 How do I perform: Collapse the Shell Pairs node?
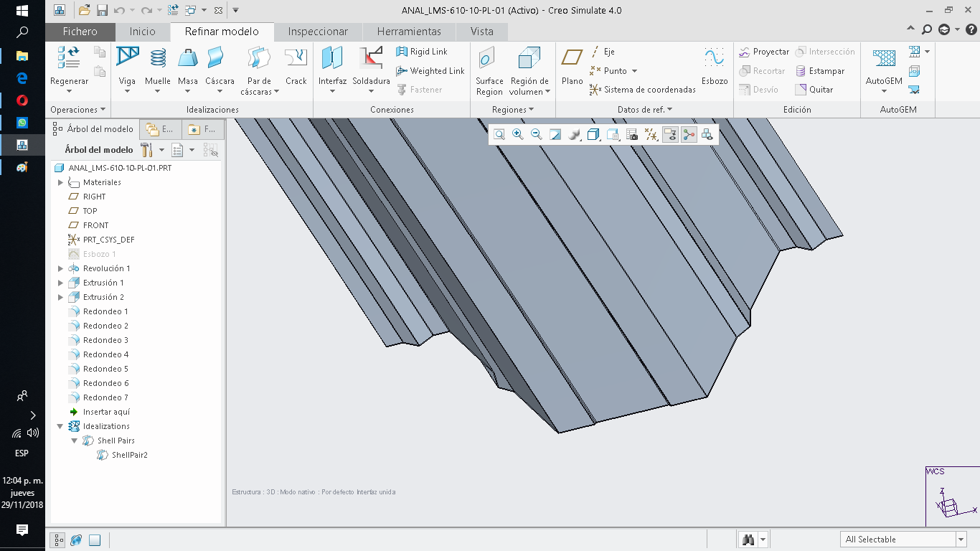coord(75,441)
